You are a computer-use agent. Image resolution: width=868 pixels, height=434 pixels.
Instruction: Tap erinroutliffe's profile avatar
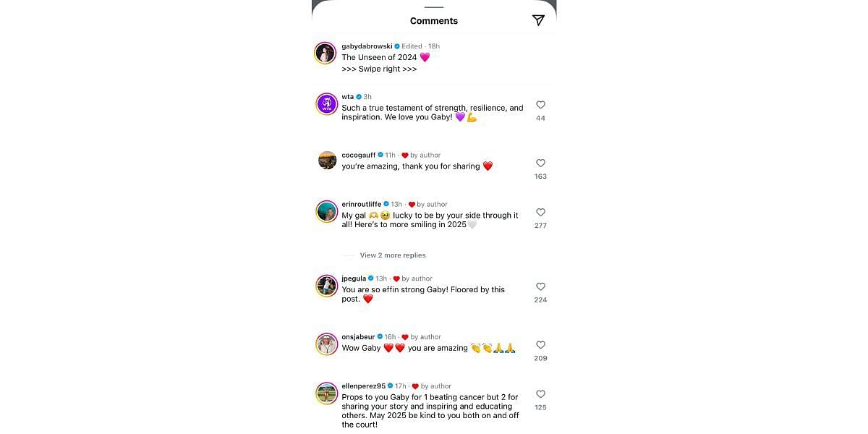pyautogui.click(x=327, y=212)
